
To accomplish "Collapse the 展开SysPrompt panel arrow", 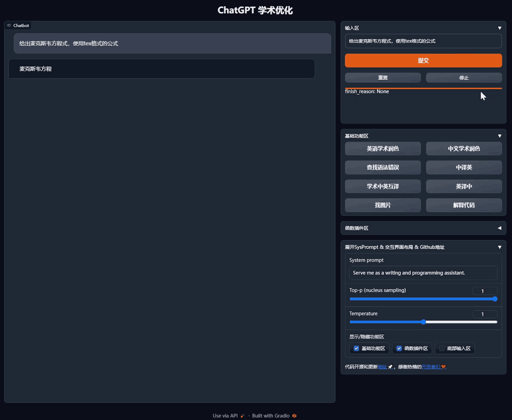I will pyautogui.click(x=500, y=247).
